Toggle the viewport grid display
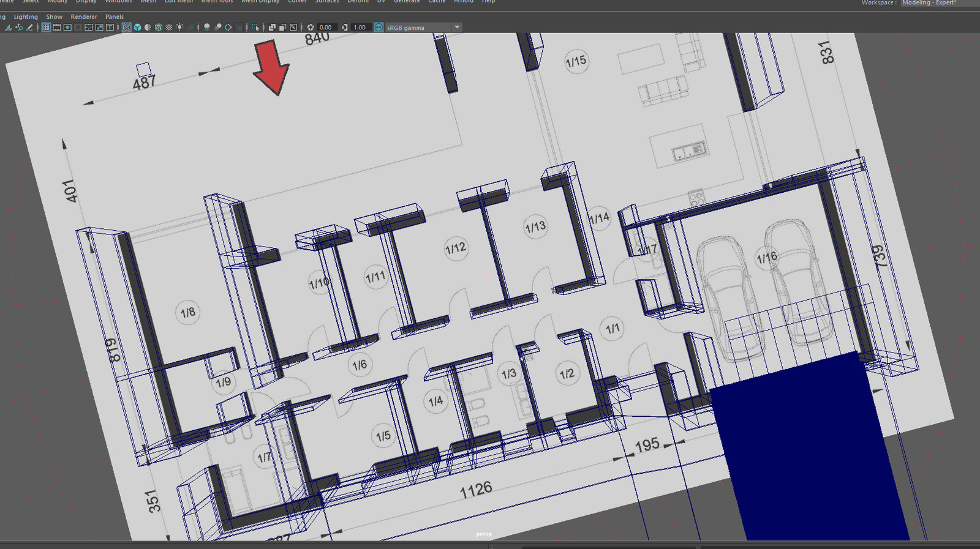980x549 pixels. [46, 28]
